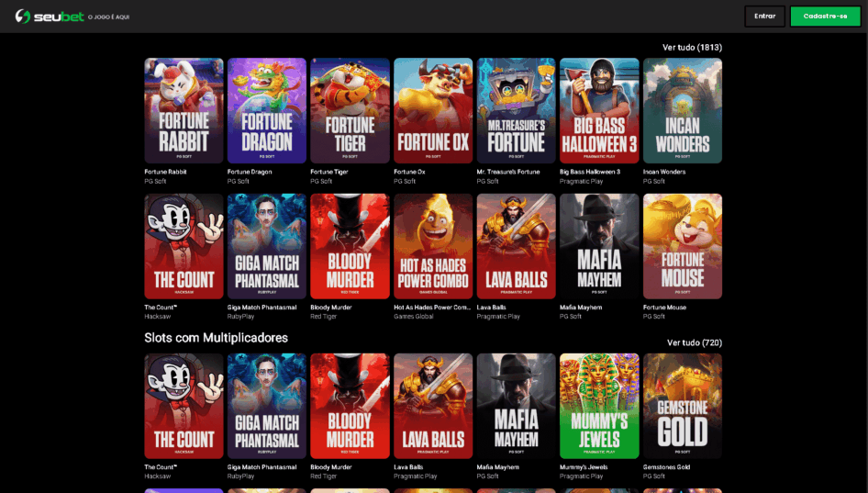This screenshot has height=493, width=868.
Task: Click the Entrar button
Action: point(764,17)
